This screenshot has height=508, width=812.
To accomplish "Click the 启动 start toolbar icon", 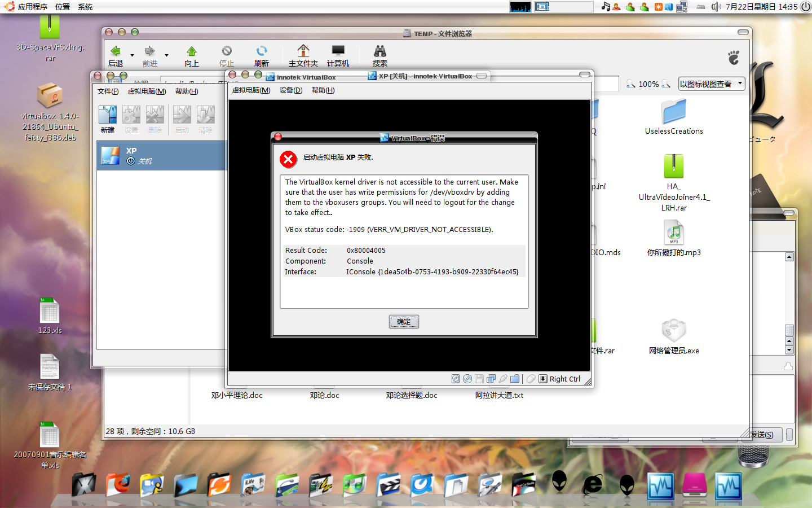I will pyautogui.click(x=182, y=119).
